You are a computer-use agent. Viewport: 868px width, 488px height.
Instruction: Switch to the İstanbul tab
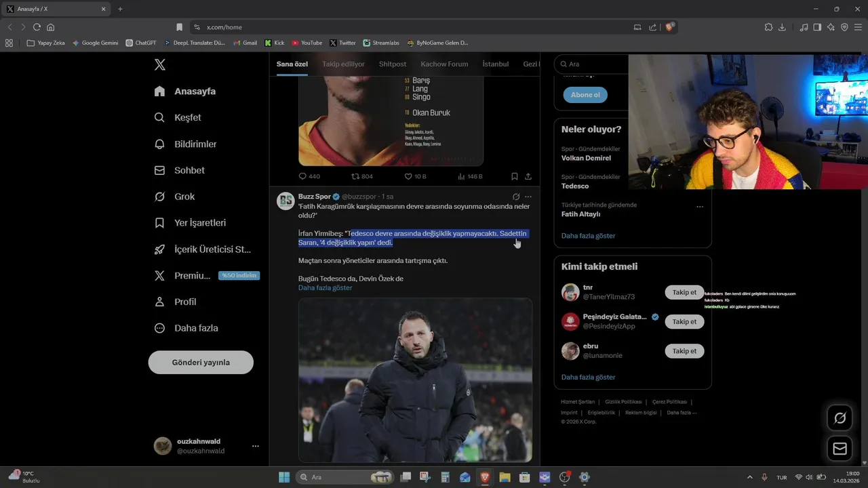(495, 64)
